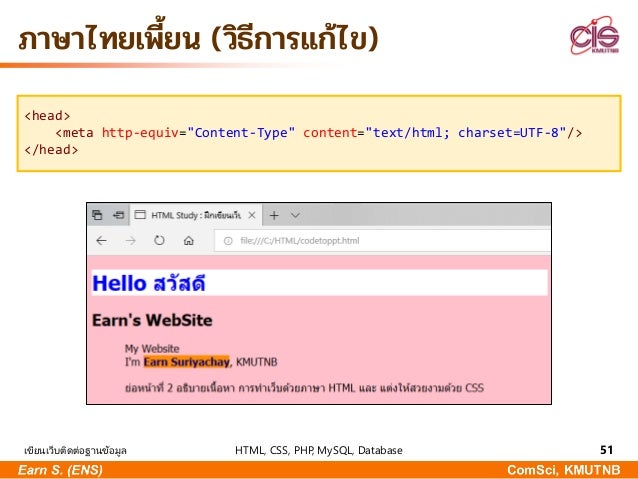Viewport: 638px width, 479px height.
Task: Click the CIS KMUTNB logo
Action: click(x=594, y=35)
